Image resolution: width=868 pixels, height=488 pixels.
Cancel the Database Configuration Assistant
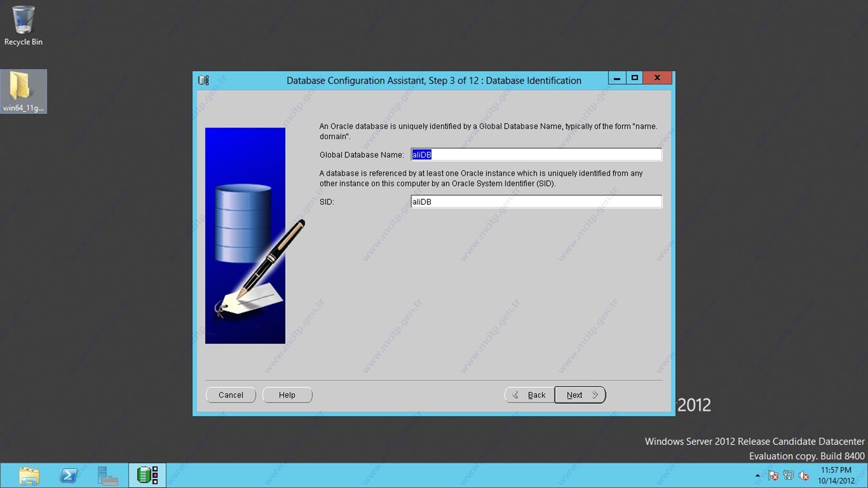(231, 395)
